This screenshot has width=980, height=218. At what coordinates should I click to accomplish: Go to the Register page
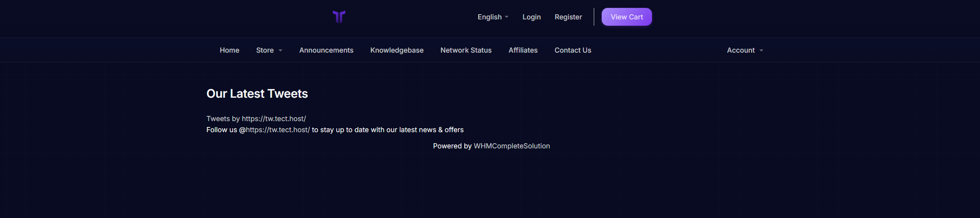[568, 17]
